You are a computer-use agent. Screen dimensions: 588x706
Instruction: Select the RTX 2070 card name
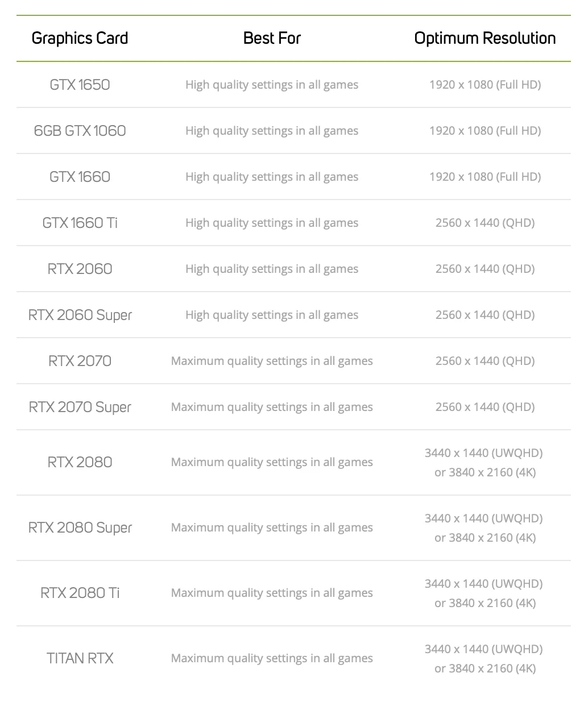tap(80, 361)
